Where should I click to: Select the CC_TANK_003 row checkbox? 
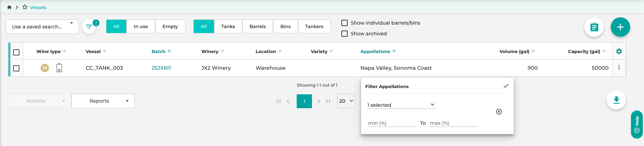coord(16,68)
